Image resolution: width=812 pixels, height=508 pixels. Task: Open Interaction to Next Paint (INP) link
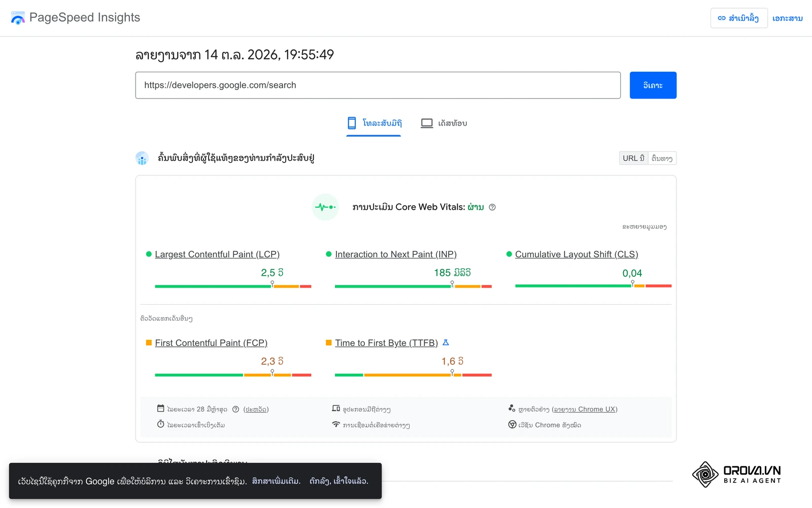pyautogui.click(x=396, y=254)
